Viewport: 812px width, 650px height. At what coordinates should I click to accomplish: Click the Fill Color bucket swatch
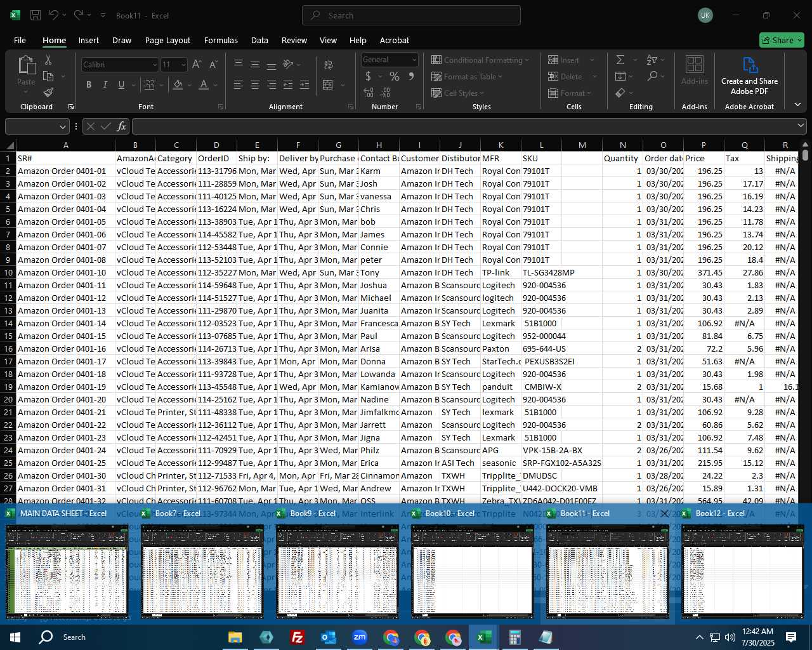pos(178,84)
